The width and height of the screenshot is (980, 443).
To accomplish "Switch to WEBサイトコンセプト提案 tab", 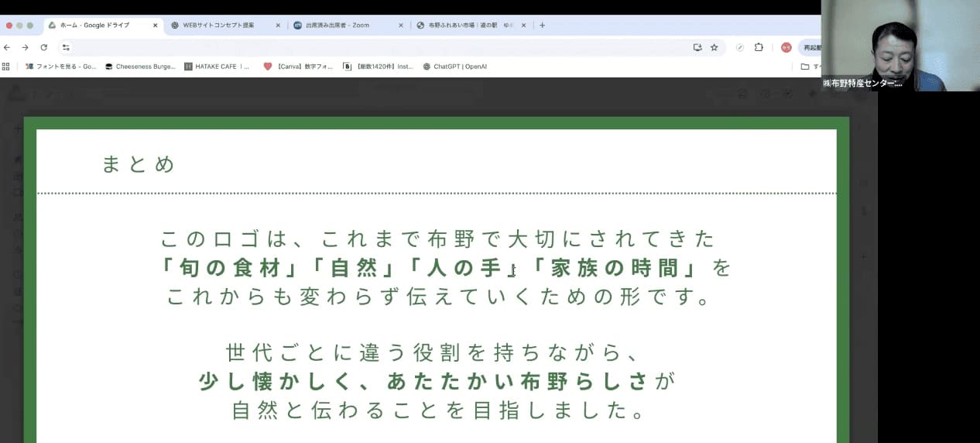I will tap(225, 26).
